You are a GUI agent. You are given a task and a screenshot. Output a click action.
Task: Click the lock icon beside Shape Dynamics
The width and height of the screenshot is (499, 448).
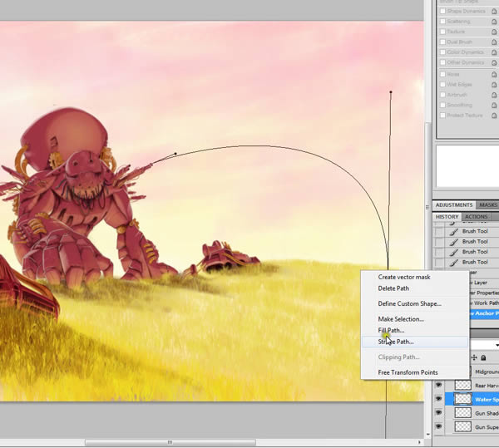pyautogui.click(x=494, y=12)
